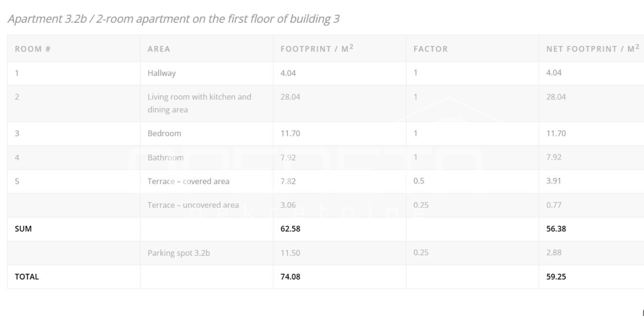644x316 pixels.
Task: Select the Hallway area cell
Action: tap(161, 73)
